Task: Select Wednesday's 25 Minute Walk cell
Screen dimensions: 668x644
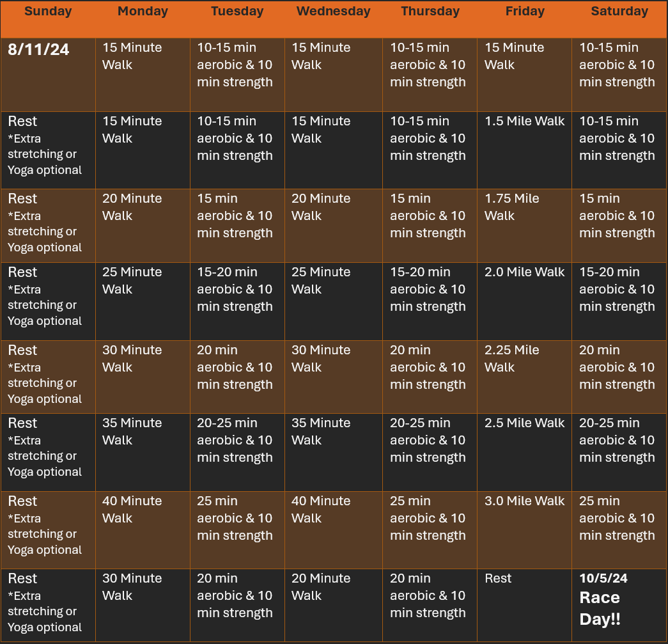Action: [x=334, y=301]
